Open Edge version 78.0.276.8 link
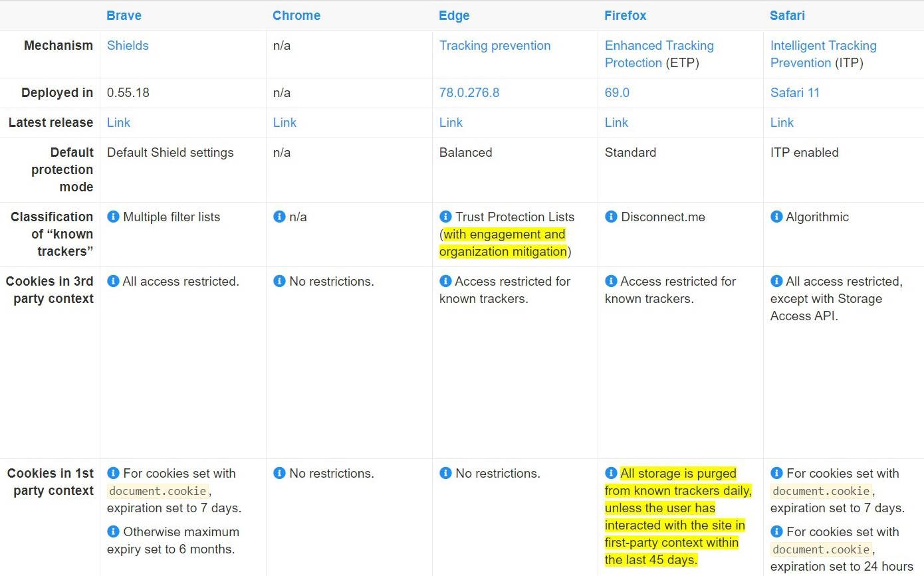The width and height of the screenshot is (924, 576). (469, 92)
